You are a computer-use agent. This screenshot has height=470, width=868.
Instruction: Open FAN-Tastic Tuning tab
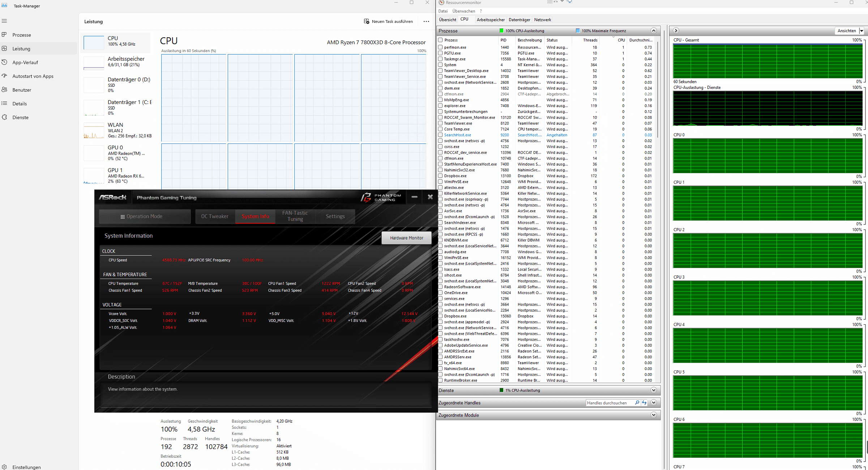click(x=295, y=216)
